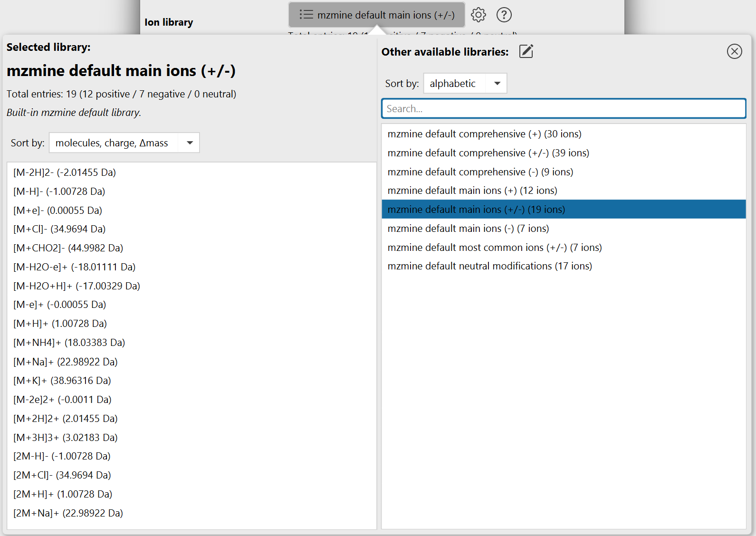Viewport: 756px width, 536px height.
Task: Select the [2M+H]+ ion entry
Action: (x=192, y=494)
